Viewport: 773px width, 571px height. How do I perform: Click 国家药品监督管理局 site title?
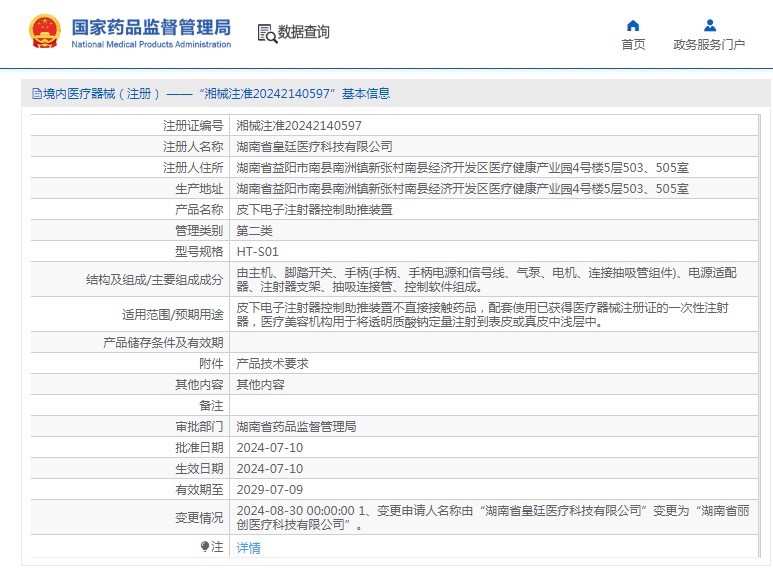pos(151,27)
